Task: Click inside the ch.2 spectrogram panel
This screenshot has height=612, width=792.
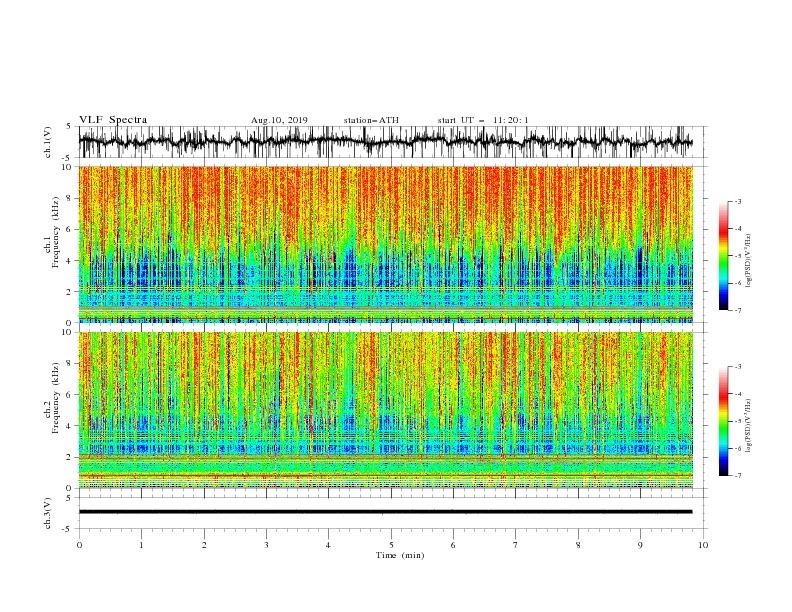Action: (385, 410)
